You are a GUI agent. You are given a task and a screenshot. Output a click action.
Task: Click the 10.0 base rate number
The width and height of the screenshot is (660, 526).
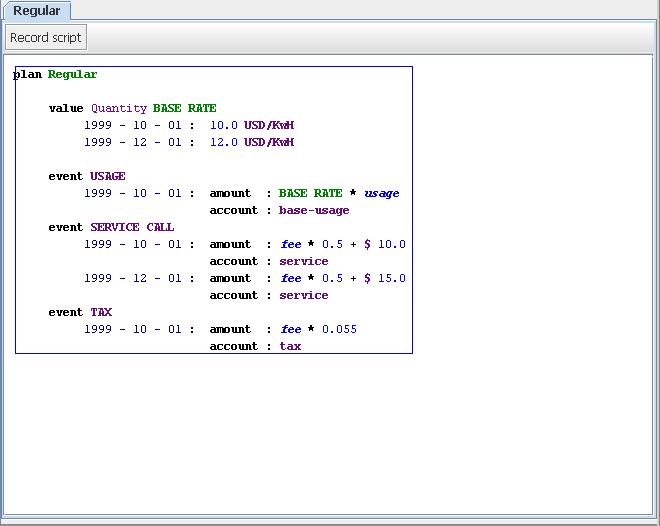click(224, 125)
